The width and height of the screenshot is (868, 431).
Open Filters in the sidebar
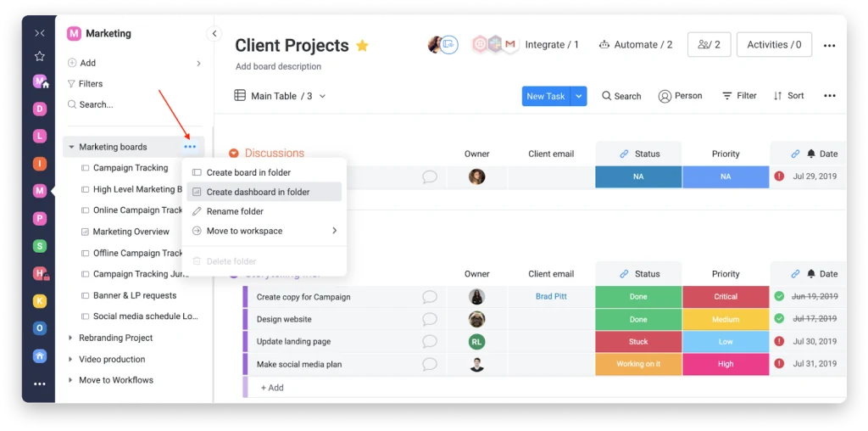point(85,84)
